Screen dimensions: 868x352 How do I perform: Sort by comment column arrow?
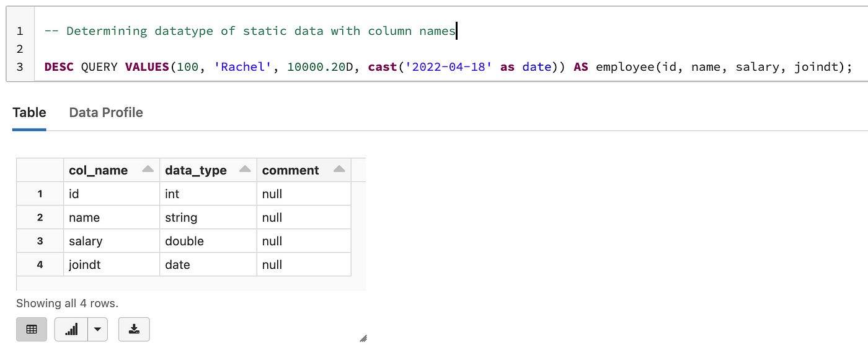(339, 169)
